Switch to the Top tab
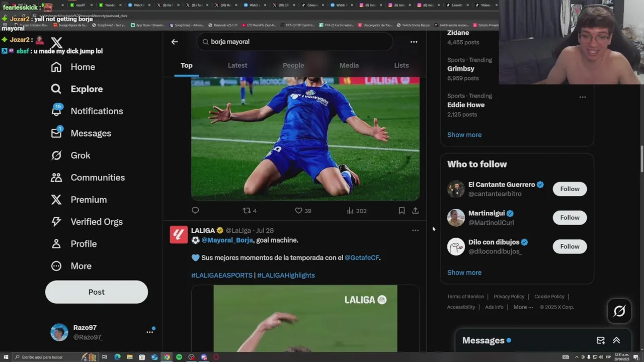The image size is (644, 362). click(x=187, y=65)
